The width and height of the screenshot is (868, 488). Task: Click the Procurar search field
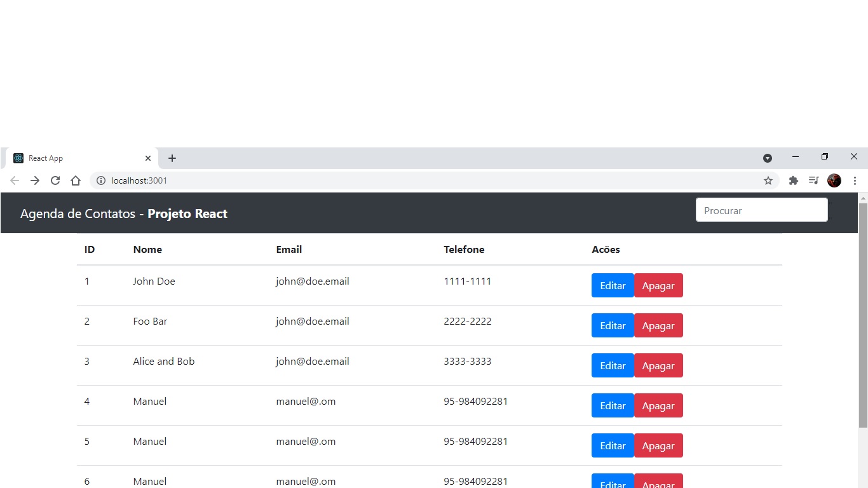[x=761, y=210]
